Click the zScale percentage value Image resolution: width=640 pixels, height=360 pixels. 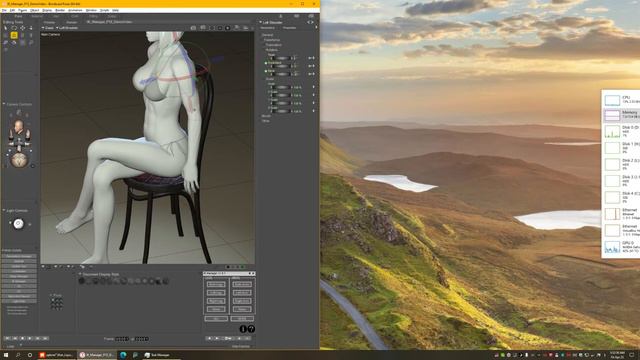tap(297, 111)
